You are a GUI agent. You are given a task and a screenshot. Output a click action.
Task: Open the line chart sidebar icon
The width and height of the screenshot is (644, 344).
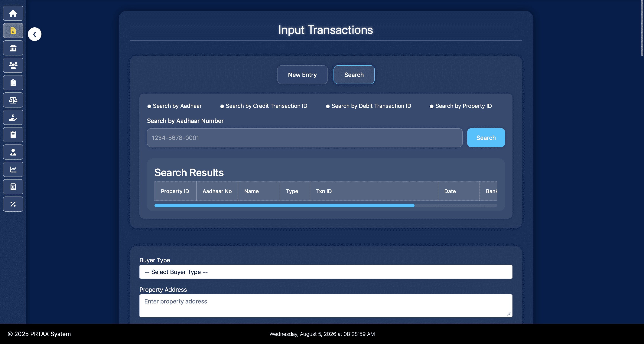tap(13, 169)
